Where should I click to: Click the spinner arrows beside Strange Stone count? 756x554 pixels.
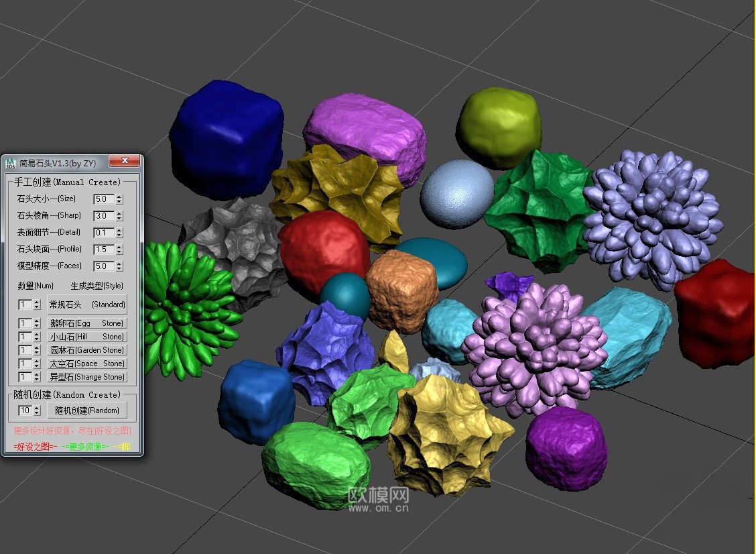[x=37, y=377]
